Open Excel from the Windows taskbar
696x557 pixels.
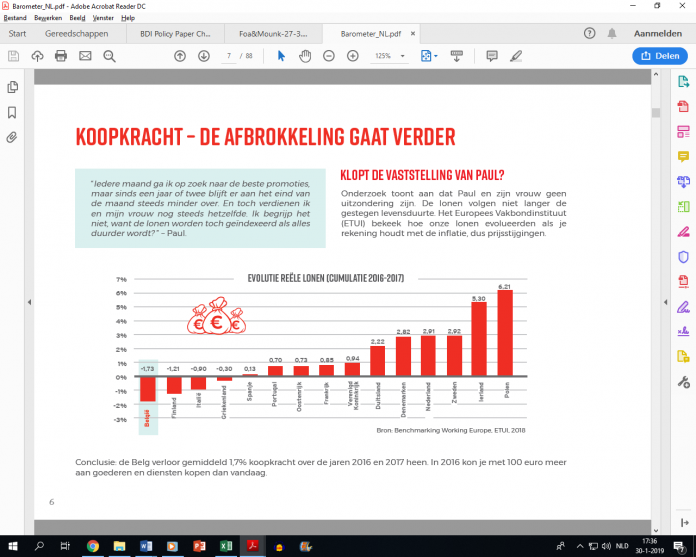(x=227, y=545)
